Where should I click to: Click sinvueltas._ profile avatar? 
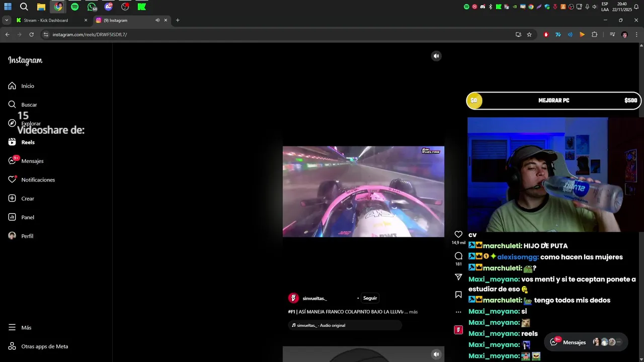293,298
